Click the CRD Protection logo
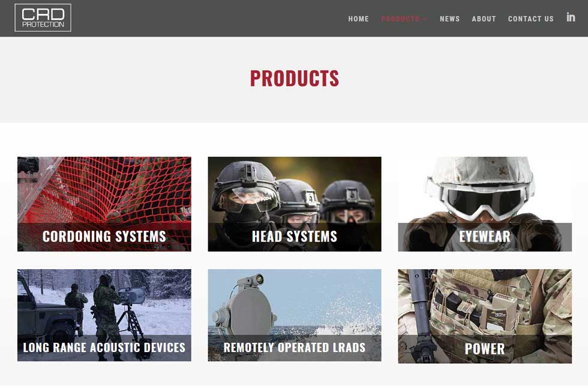The image size is (588, 388). [43, 17]
